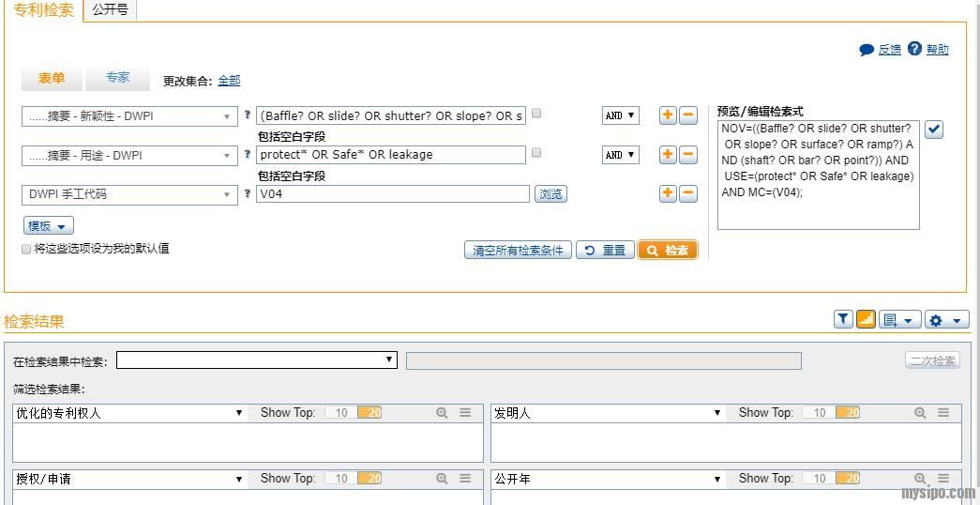Check the blank-field box for the 新颖性 row

click(x=536, y=115)
